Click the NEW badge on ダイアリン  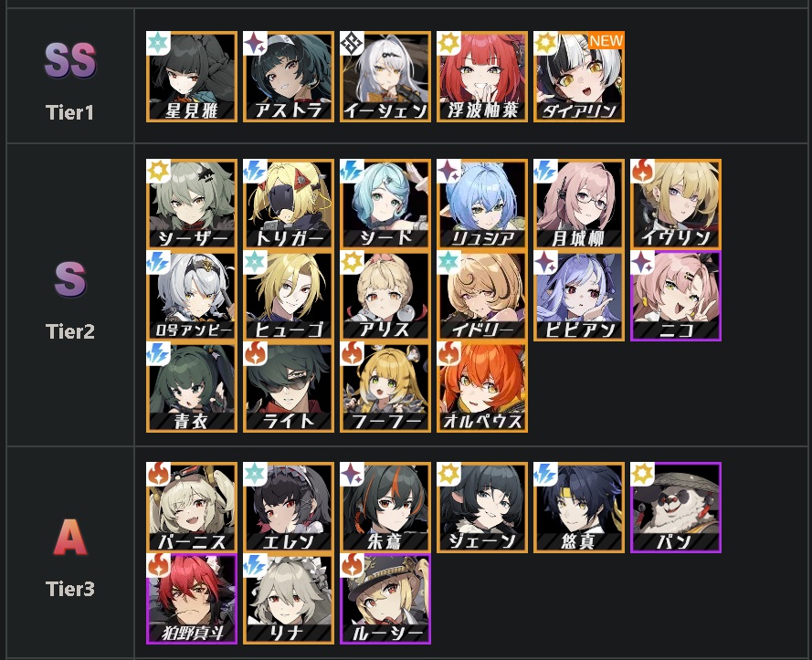tap(606, 41)
